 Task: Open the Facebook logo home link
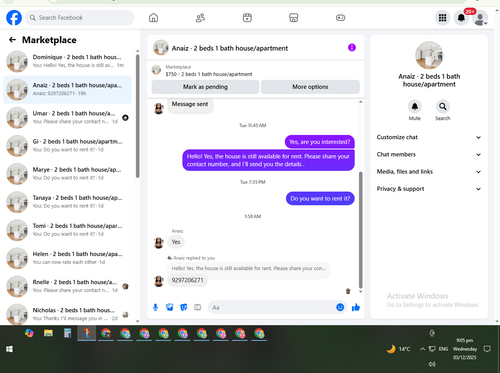pyautogui.click(x=14, y=18)
